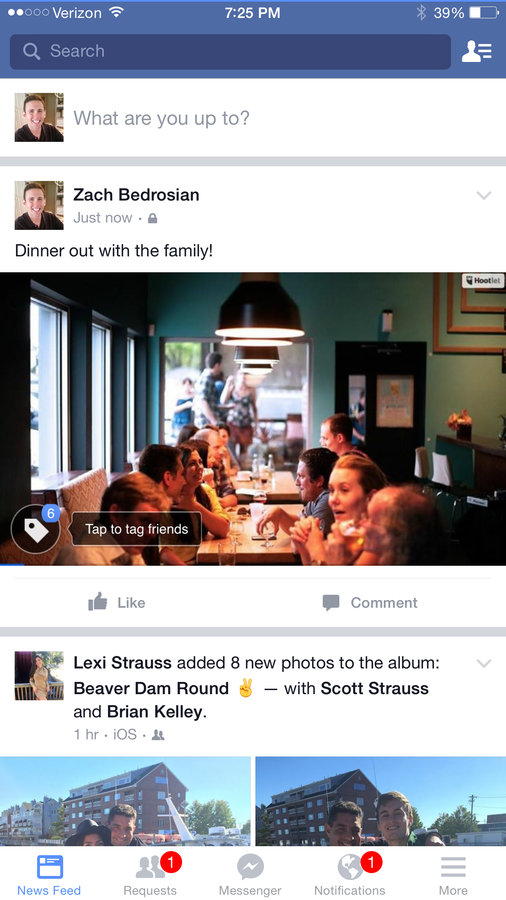Open Scott Strauss profile link
The width and height of the screenshot is (506, 900).
(x=375, y=688)
